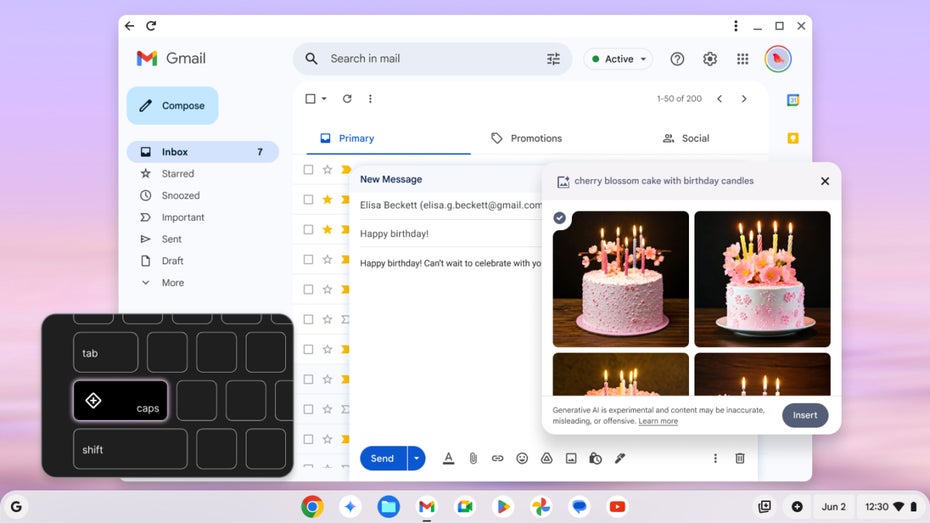Go to older emails page arrow

tap(744, 98)
